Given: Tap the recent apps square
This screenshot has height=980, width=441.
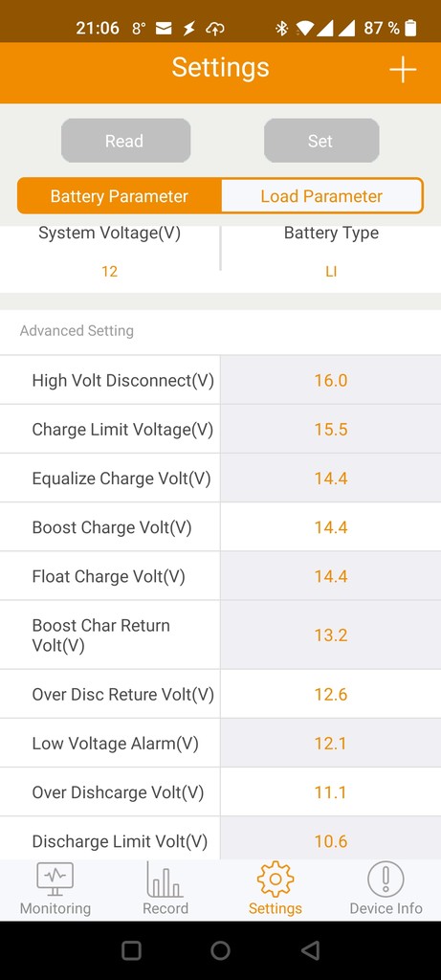Looking at the screenshot, I should point(131,950).
